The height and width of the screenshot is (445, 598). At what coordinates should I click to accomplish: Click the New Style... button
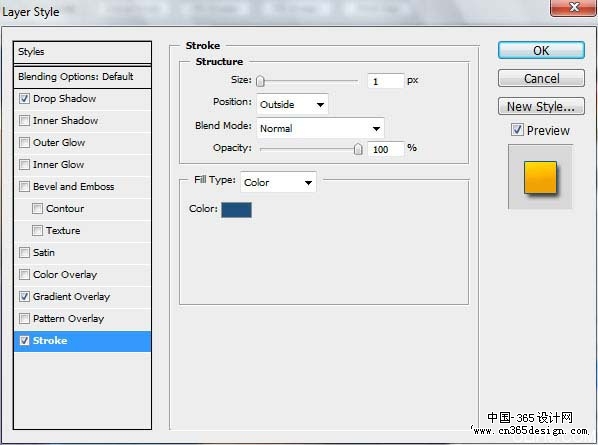click(541, 106)
